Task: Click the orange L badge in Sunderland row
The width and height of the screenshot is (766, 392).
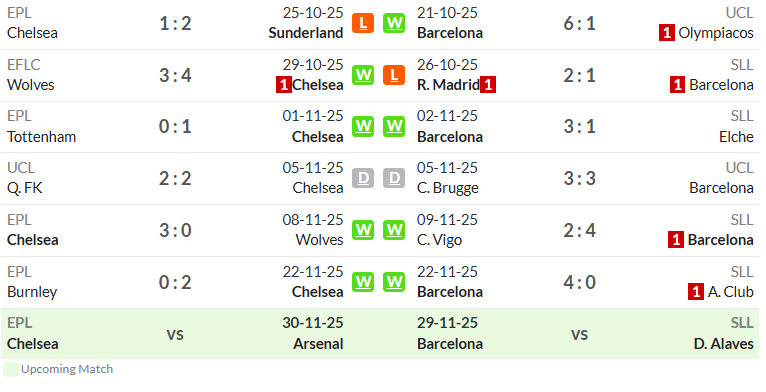Action: 363,23
